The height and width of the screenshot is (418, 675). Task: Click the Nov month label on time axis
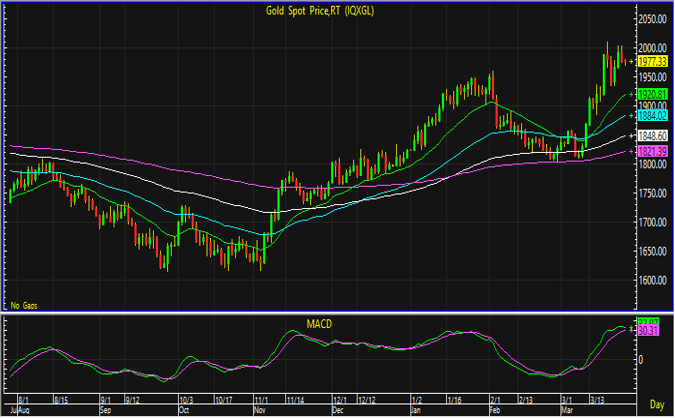259,410
